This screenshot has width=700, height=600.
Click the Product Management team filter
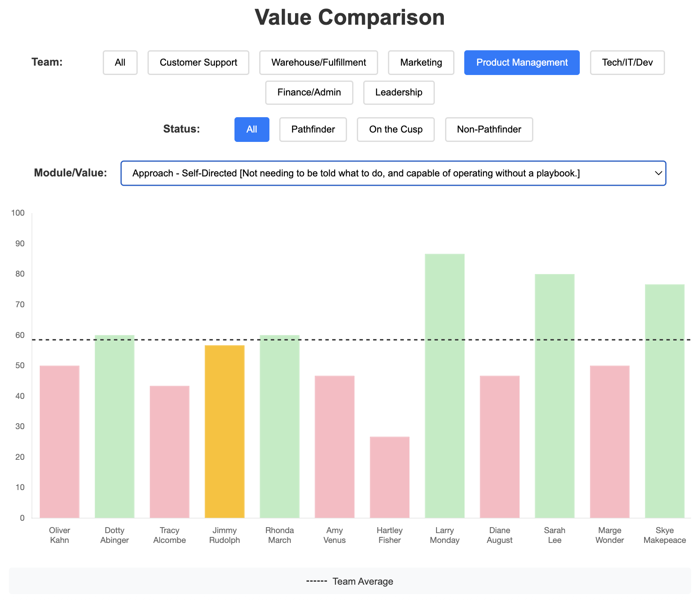click(x=522, y=63)
